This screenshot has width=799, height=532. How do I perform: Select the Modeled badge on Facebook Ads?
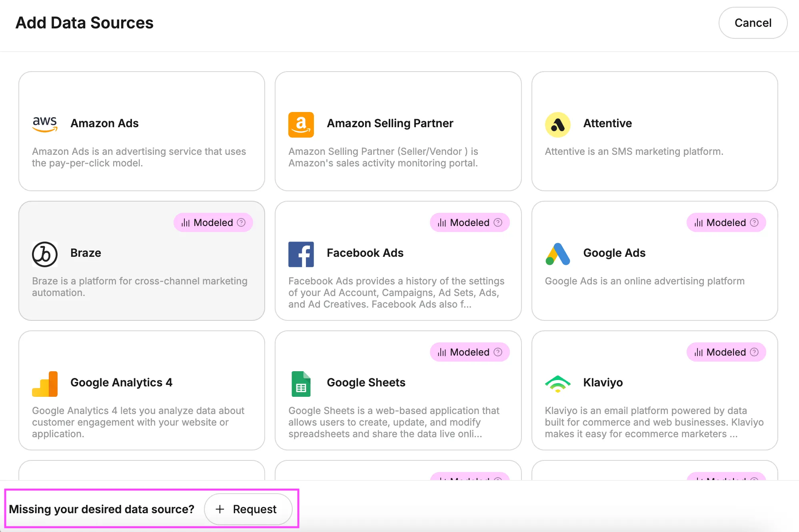469,222
